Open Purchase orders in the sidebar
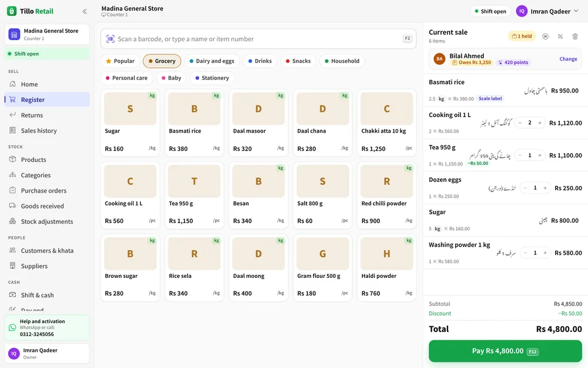The image size is (588, 368). pyautogui.click(x=47, y=190)
